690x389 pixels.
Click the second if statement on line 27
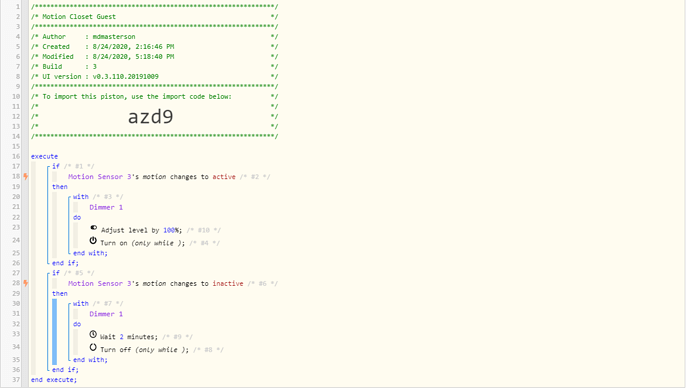pos(56,273)
